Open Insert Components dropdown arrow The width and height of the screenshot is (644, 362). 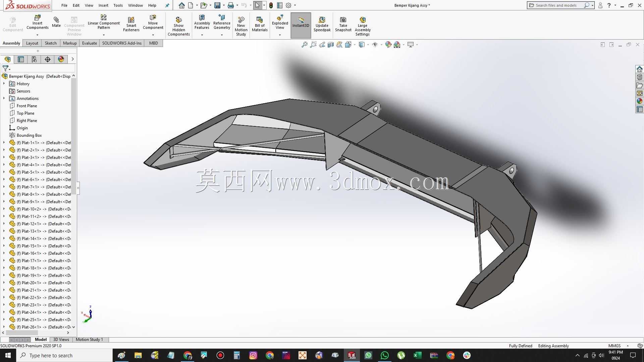37,35
